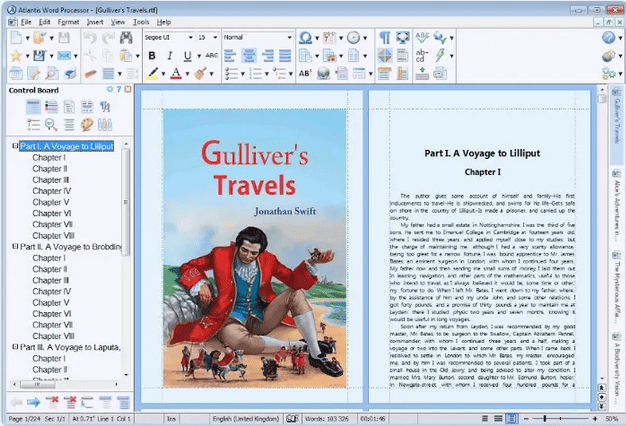
Task: Open the font color dropdown arrow
Action: coord(187,74)
